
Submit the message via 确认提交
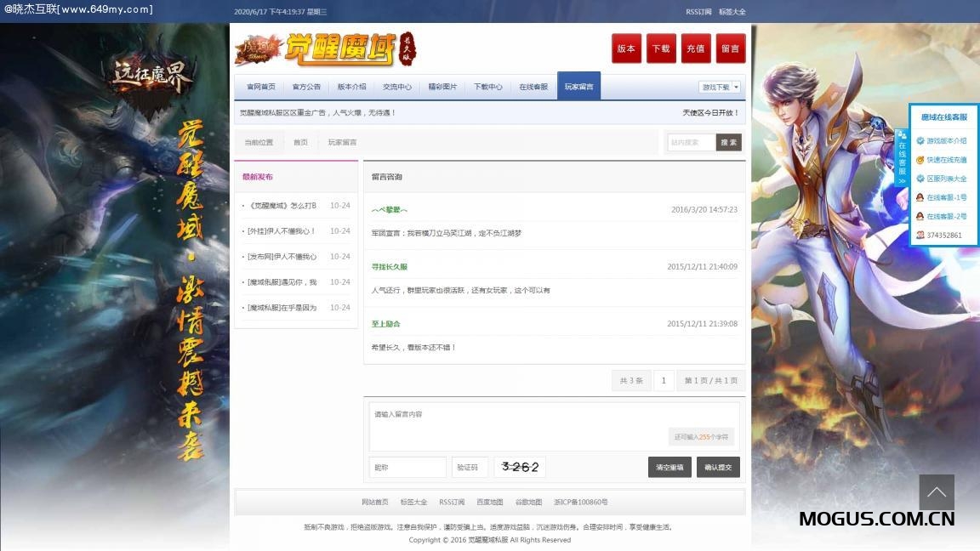point(718,467)
